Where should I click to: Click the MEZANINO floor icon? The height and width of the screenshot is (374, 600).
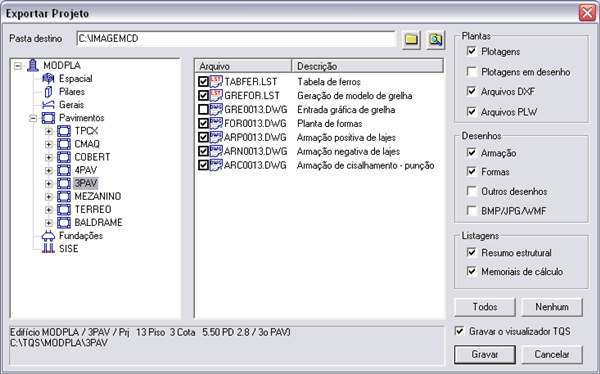pyautogui.click(x=64, y=196)
